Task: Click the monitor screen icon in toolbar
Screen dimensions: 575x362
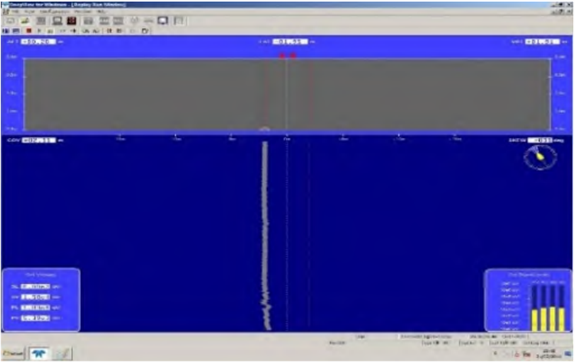Action: point(163,21)
